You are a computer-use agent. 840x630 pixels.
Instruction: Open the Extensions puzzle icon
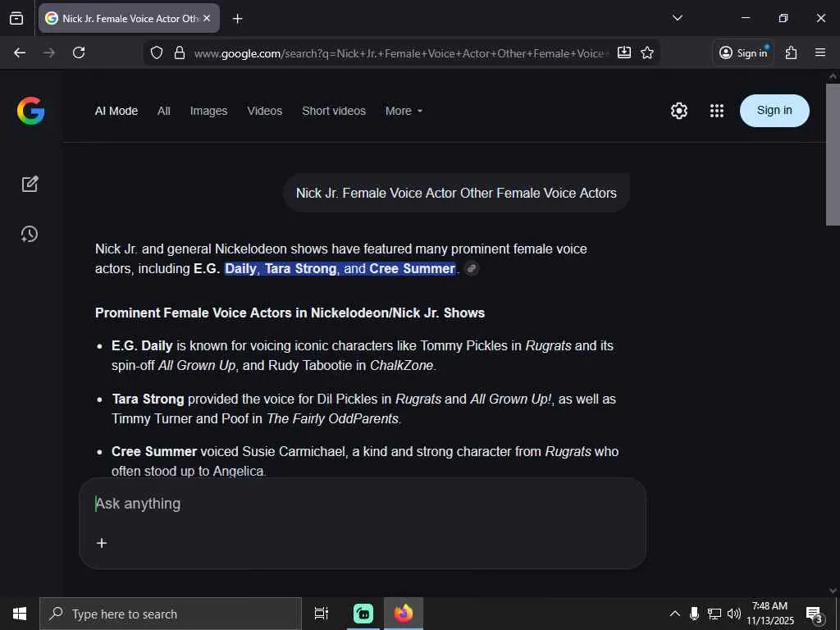tap(792, 52)
